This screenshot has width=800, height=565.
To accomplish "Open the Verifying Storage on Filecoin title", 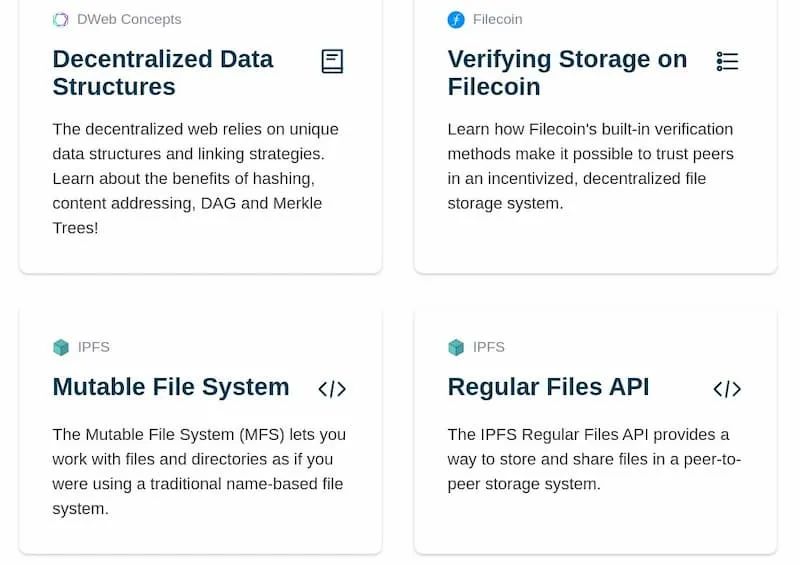I will coord(567,73).
